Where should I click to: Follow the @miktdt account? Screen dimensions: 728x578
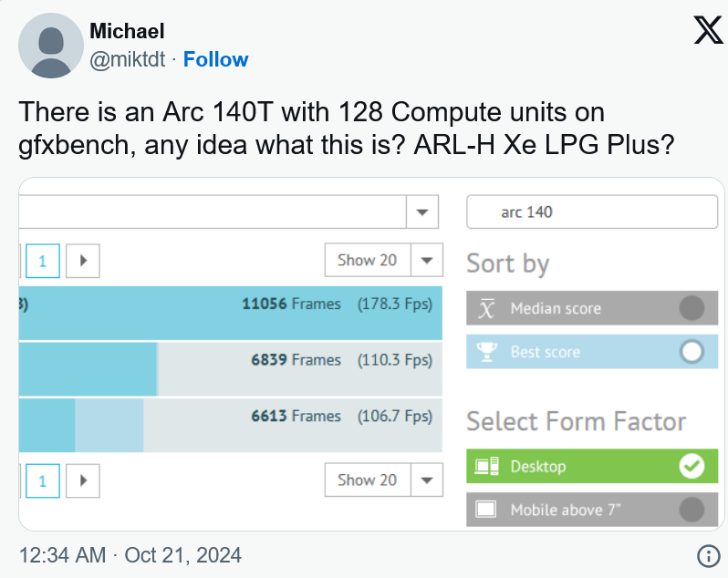coord(215,59)
